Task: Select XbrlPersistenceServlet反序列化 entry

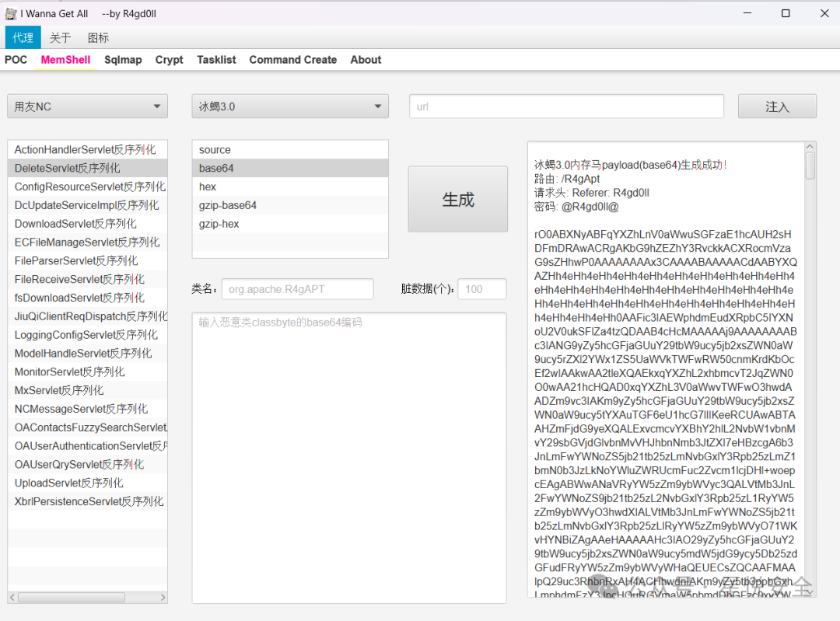Action: click(x=87, y=501)
